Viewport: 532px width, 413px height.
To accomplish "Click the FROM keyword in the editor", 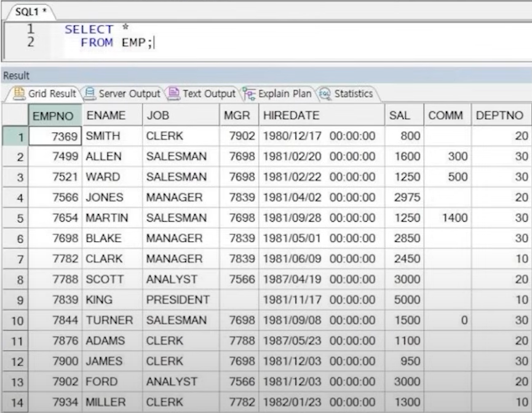I will [97, 43].
